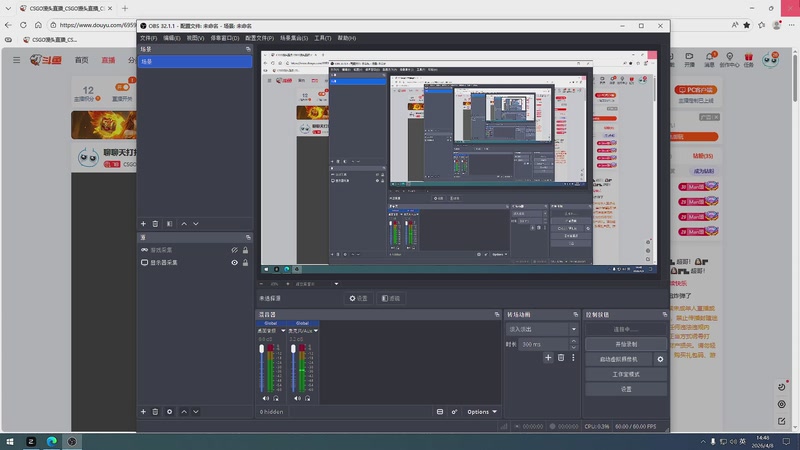Open 设置 in the controls dock
The height and width of the screenshot is (450, 800).
click(626, 389)
